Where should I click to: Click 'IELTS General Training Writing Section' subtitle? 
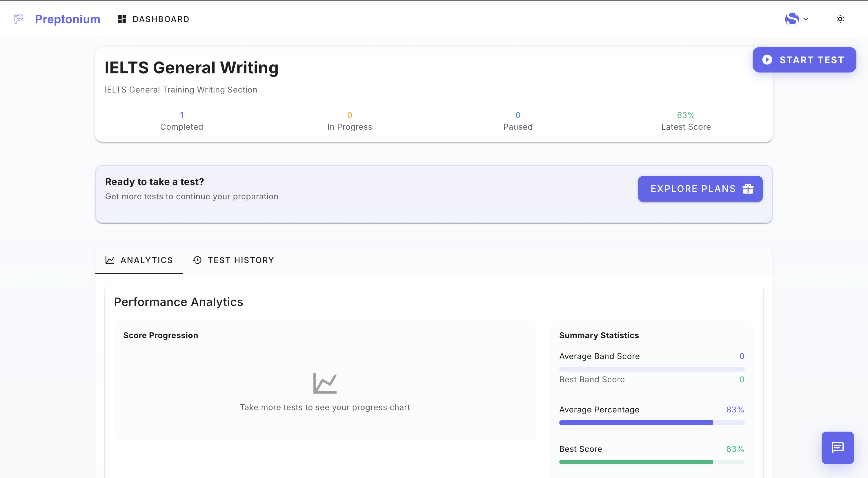coord(181,90)
